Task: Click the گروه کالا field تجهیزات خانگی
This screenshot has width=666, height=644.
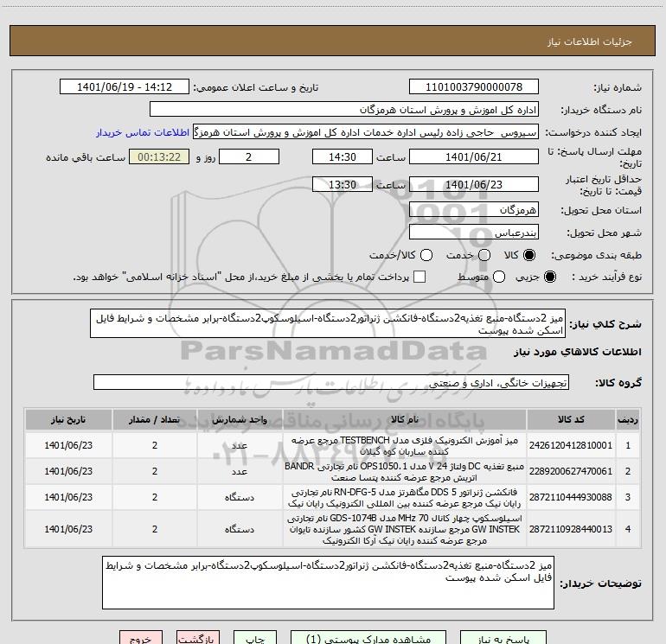Action: tap(331, 382)
